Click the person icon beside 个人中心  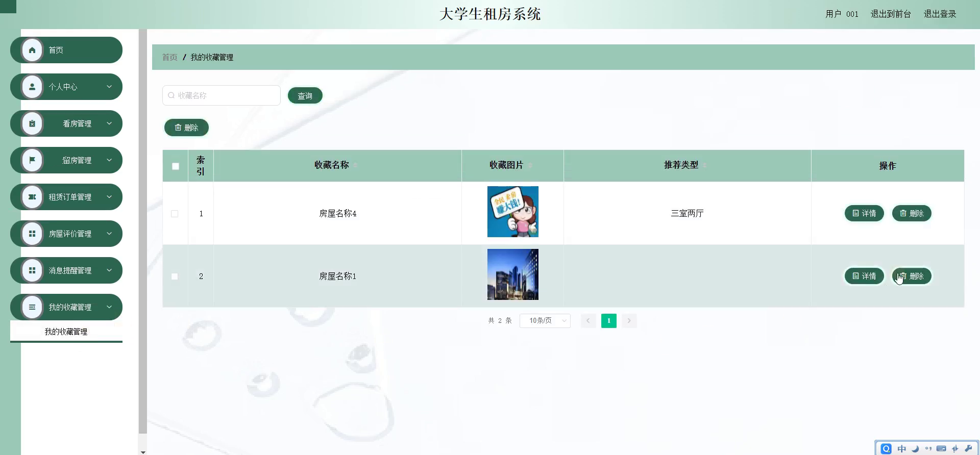click(32, 87)
